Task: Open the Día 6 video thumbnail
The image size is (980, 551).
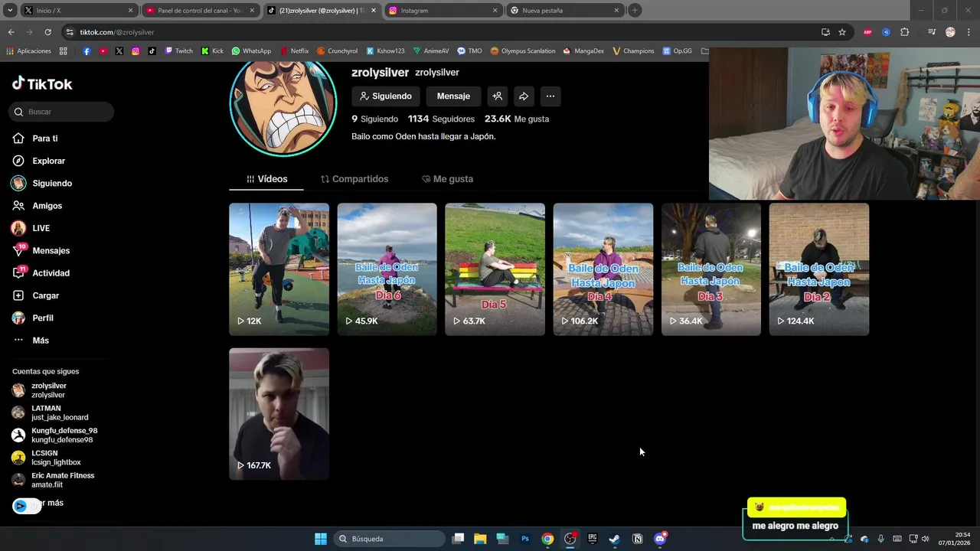Action: point(387,269)
